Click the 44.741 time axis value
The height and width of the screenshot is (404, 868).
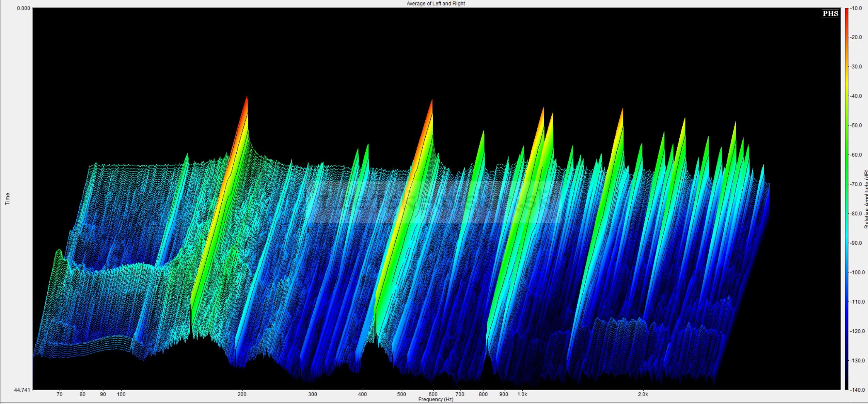22,390
